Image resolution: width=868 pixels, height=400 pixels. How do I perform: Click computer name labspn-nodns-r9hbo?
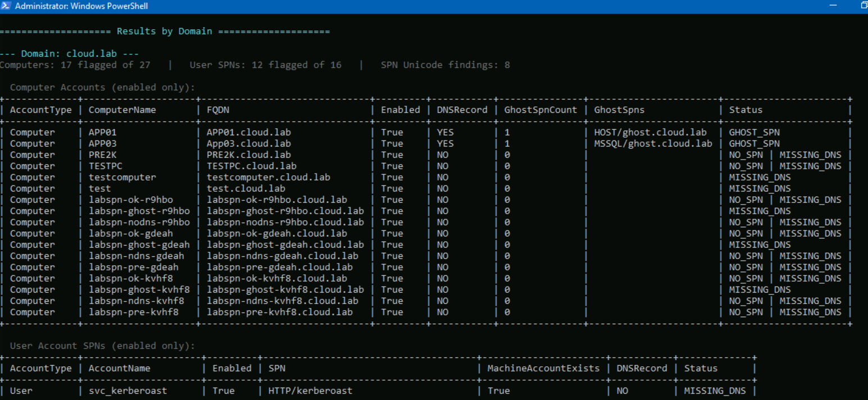tap(139, 222)
